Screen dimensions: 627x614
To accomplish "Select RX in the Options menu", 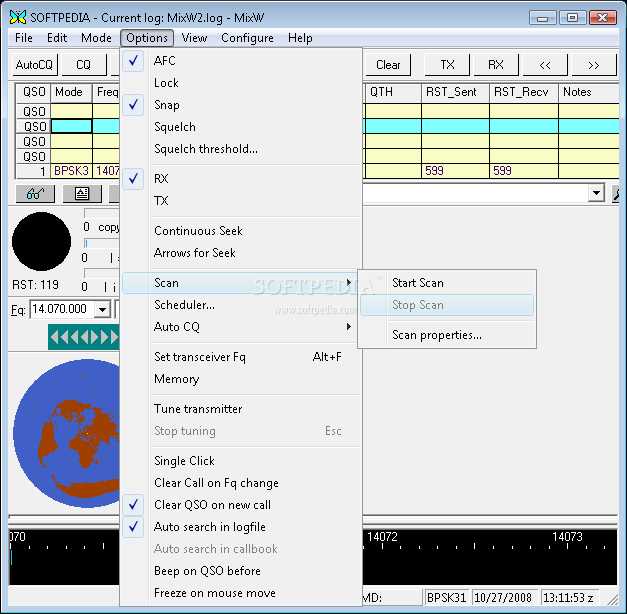I will 241,178.
